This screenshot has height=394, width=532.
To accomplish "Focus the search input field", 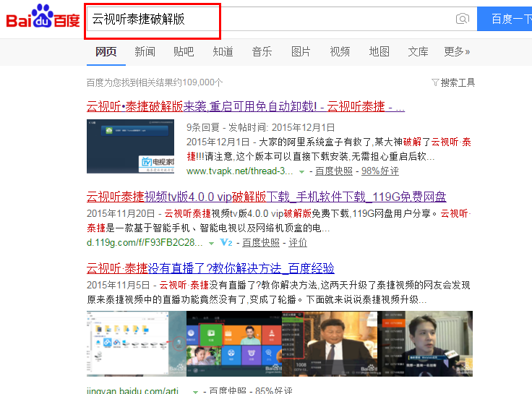I will pos(282,19).
